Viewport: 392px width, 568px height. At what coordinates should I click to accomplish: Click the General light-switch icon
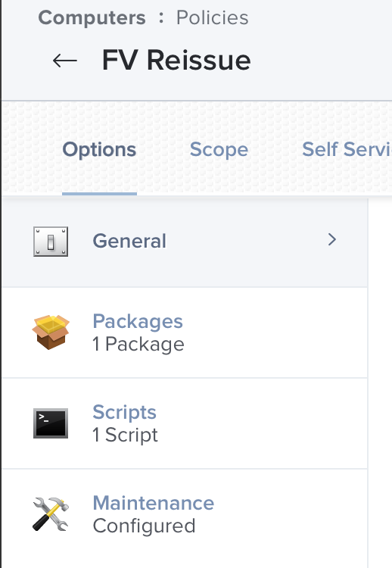(51, 242)
